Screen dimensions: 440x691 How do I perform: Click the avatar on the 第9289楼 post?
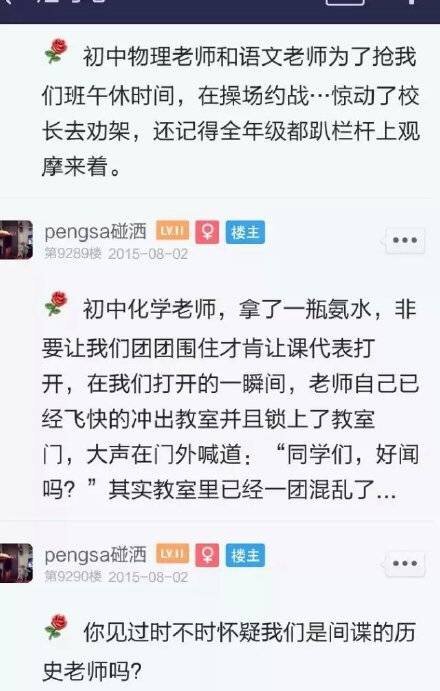[x=16, y=240]
